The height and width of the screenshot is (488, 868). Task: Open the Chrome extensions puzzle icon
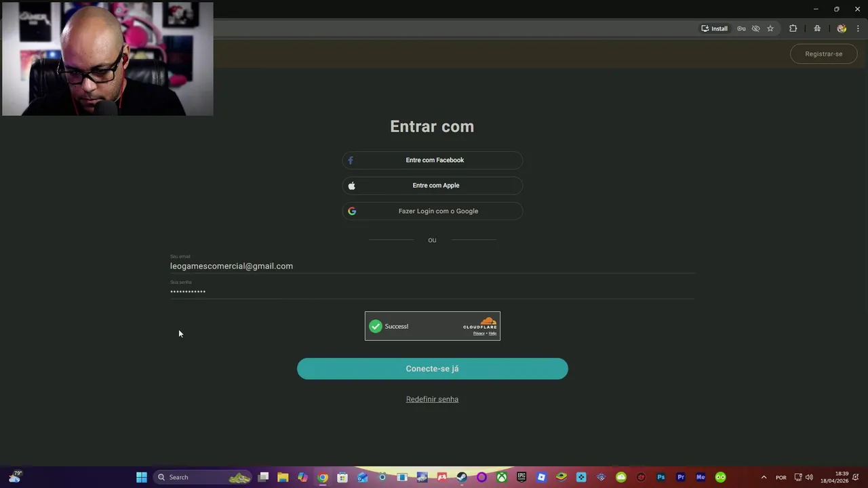(x=793, y=28)
